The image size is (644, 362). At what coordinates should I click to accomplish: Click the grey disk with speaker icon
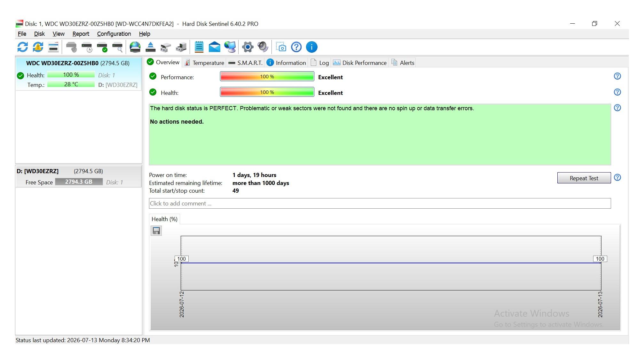(x=71, y=47)
